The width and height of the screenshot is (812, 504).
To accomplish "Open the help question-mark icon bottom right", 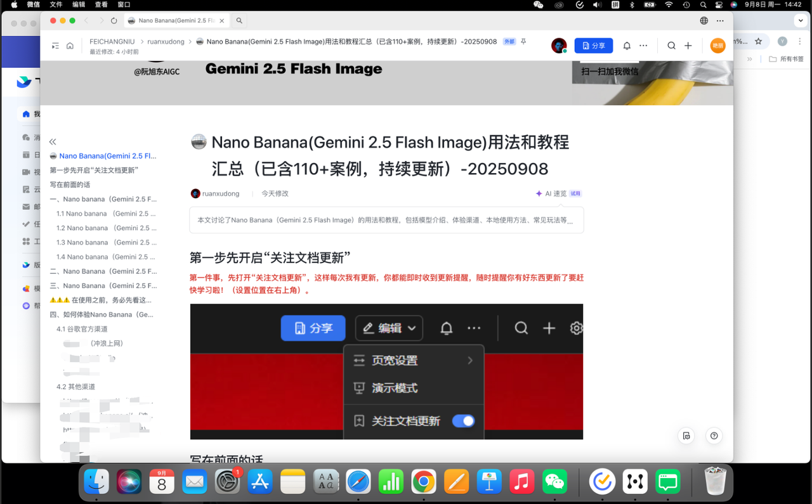I will click(714, 436).
